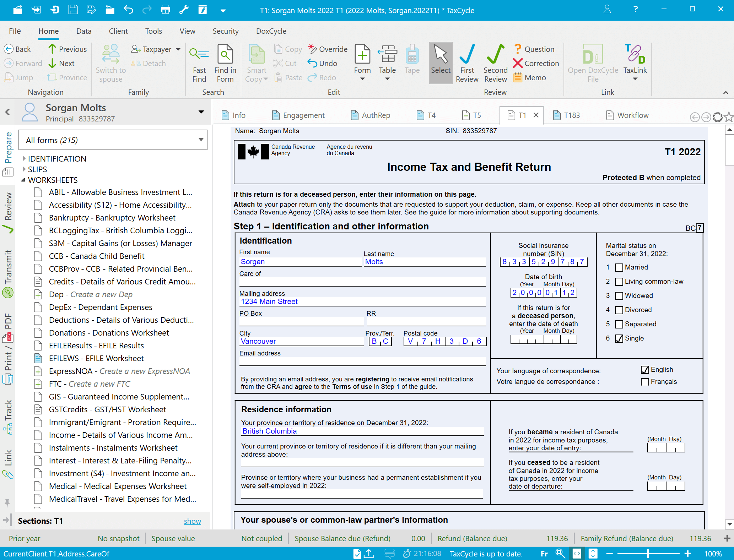
Task: Switch to the Tools ribbon tab
Action: (153, 31)
